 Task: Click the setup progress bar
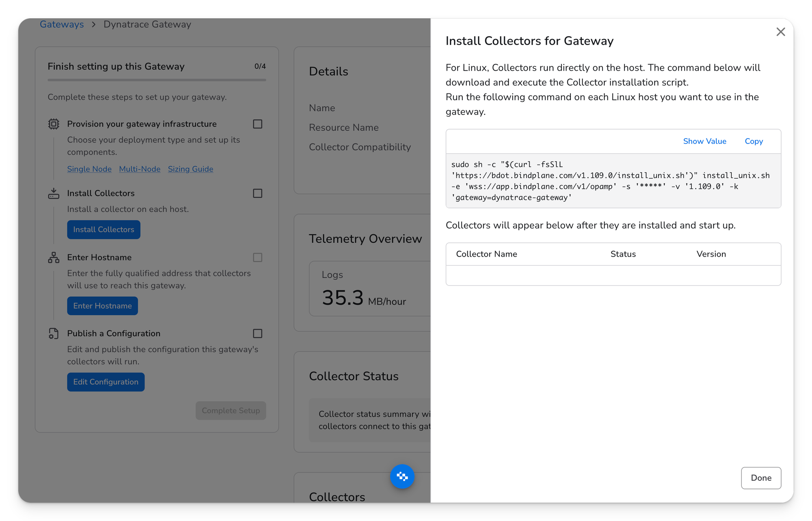[157, 80]
